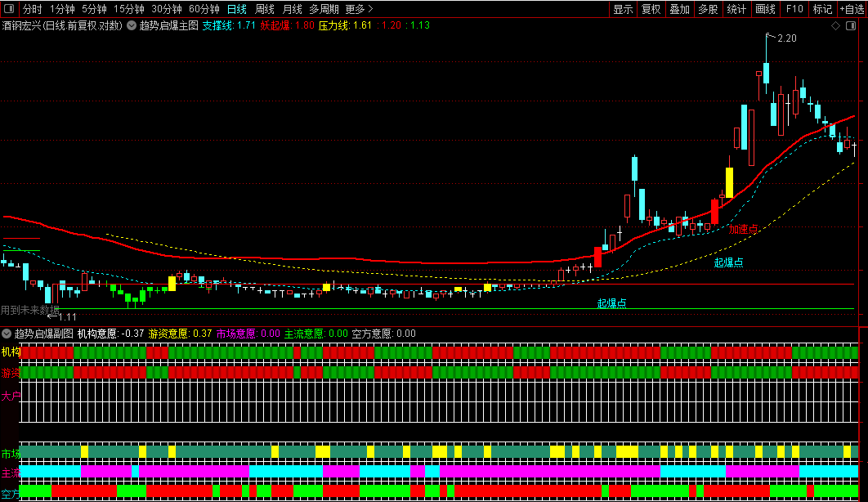Add stock via +自选
Image resolution: width=868 pixels, height=502 pixels.
tap(852, 10)
